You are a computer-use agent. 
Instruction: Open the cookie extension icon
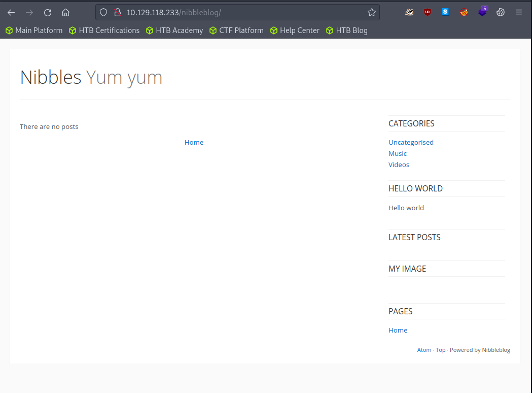[501, 13]
